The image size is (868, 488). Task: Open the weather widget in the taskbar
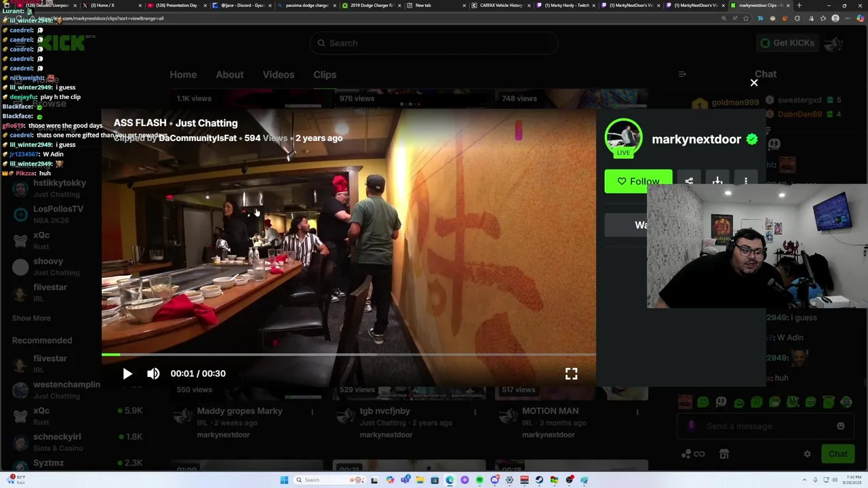[17, 479]
